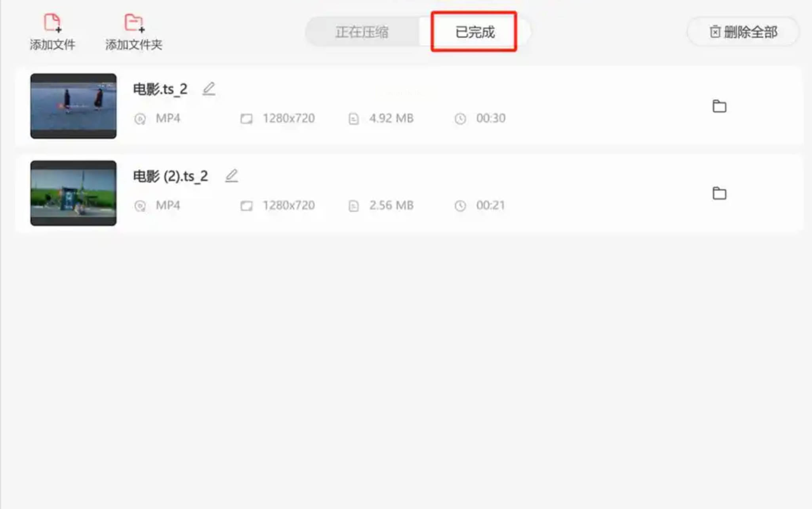The width and height of the screenshot is (812, 509).
Task: Select the 电影 (2).ts_2 file name
Action: click(170, 176)
